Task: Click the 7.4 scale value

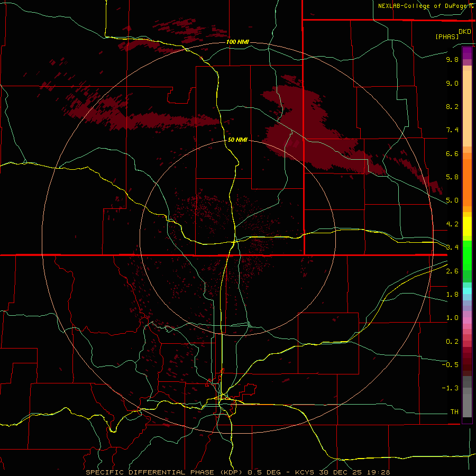Action: point(452,130)
